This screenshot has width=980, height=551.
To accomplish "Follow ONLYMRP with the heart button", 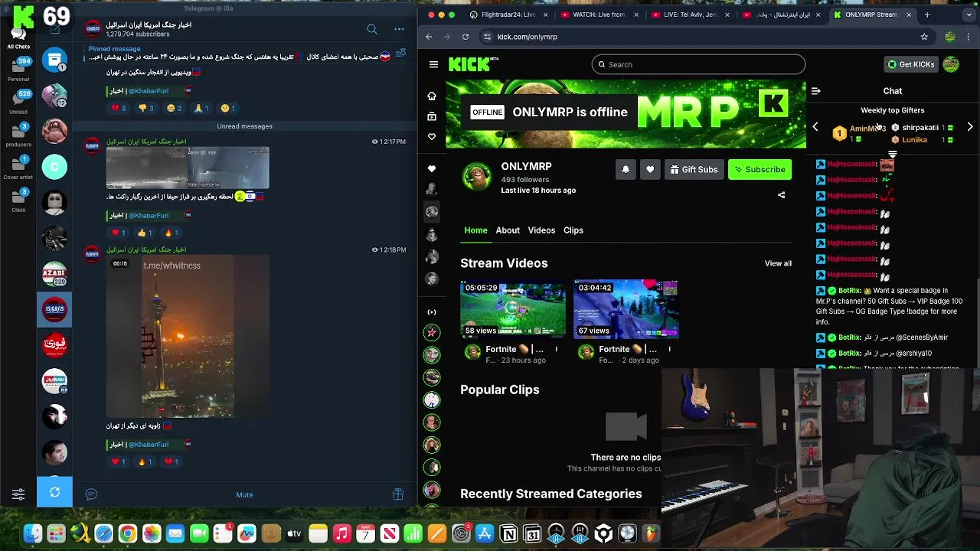I will [x=650, y=169].
